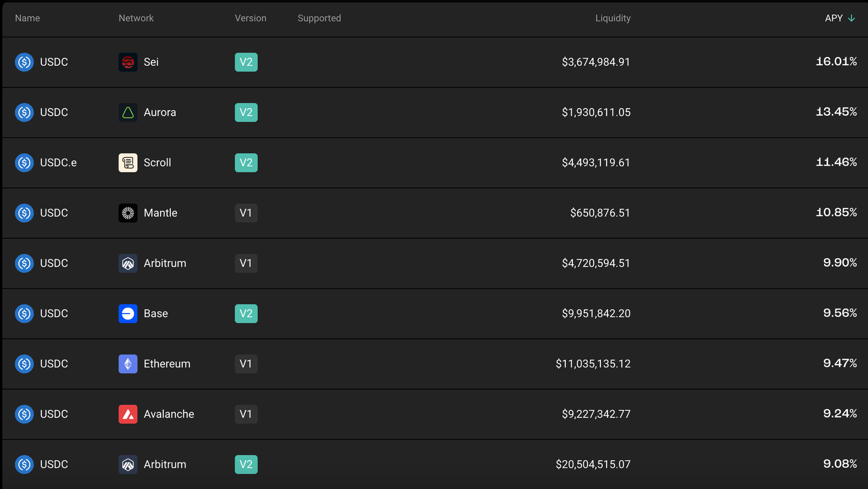Click the Supported column header

pos(319,18)
